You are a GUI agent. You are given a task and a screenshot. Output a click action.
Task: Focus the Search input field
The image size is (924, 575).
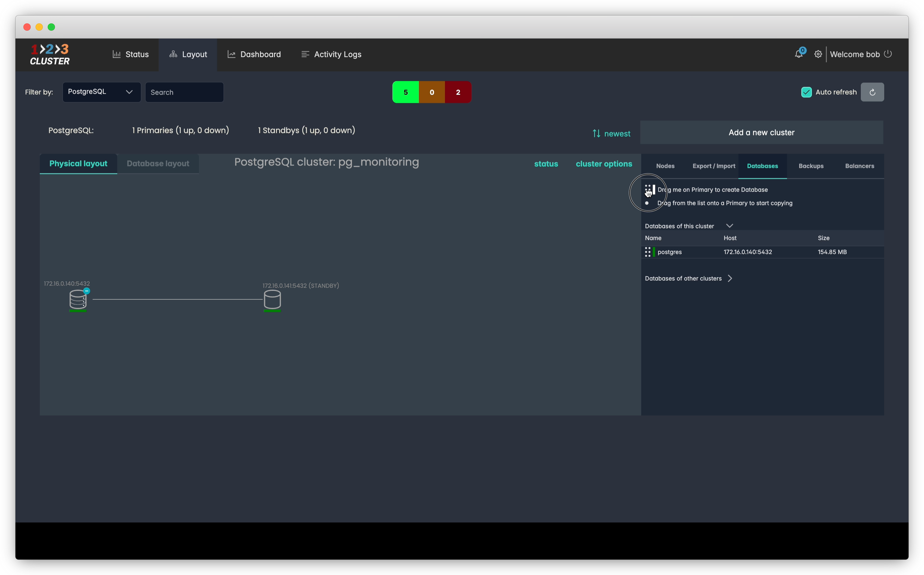click(184, 92)
